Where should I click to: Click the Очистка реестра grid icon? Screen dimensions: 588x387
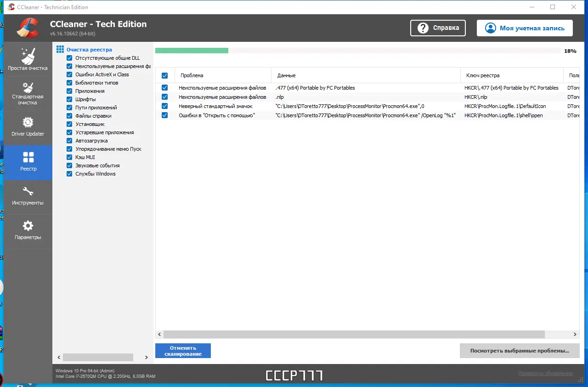click(60, 50)
